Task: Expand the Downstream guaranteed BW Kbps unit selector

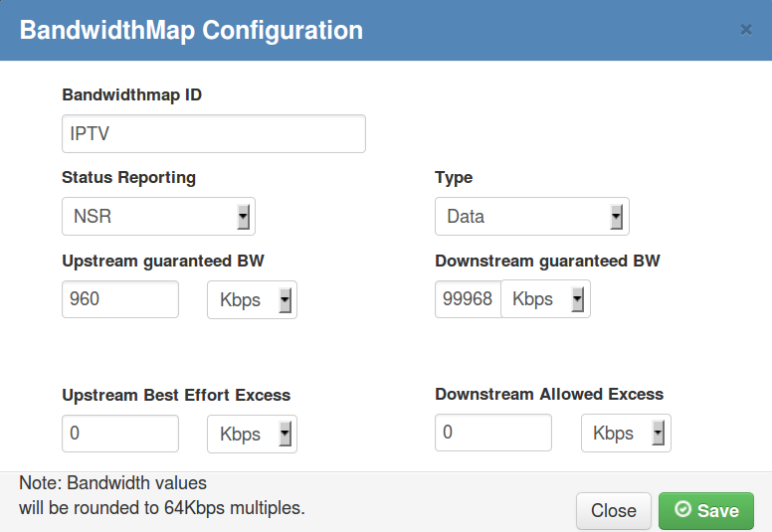Action: click(545, 299)
